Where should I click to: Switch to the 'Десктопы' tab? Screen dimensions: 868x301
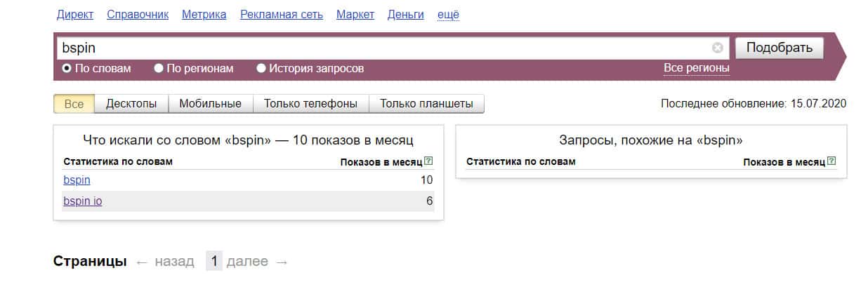(131, 104)
